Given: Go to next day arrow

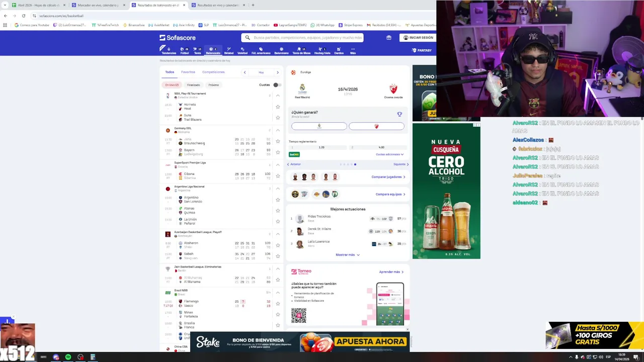Looking at the screenshot, I should [277, 72].
